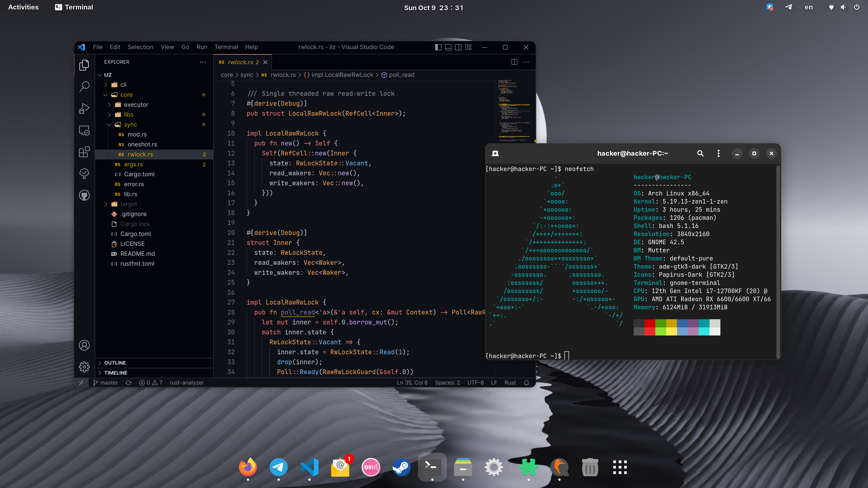The height and width of the screenshot is (488, 868).
Task: Toggle the primary sidebar visibility
Action: [438, 47]
